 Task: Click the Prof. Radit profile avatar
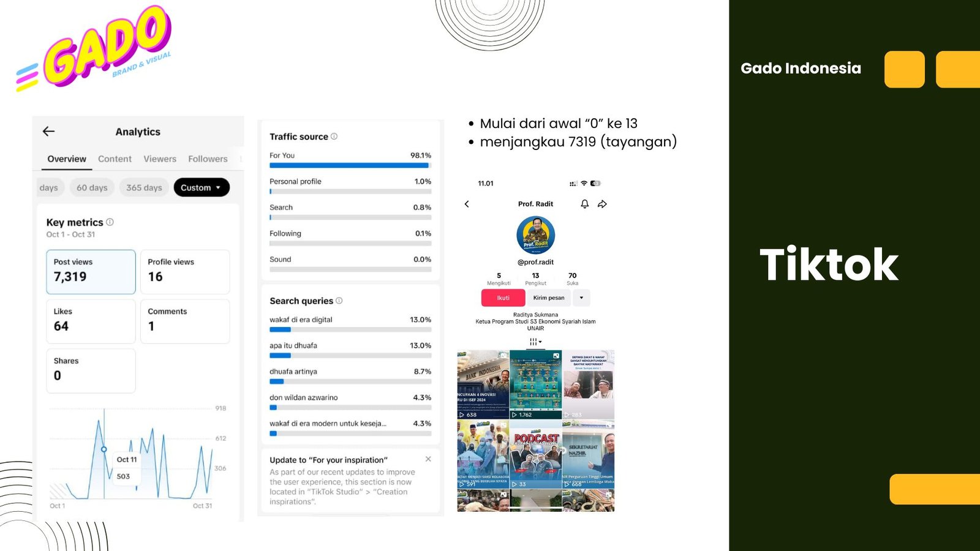point(536,235)
